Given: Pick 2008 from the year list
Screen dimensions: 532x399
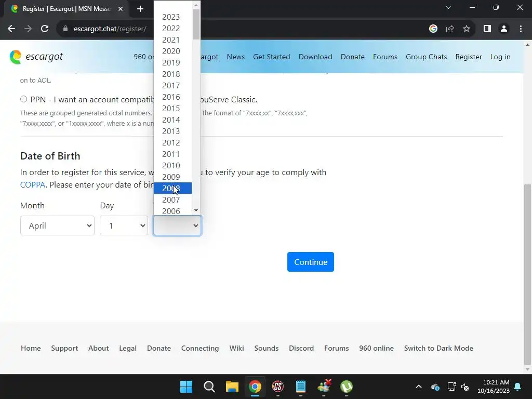Looking at the screenshot, I should [172, 188].
